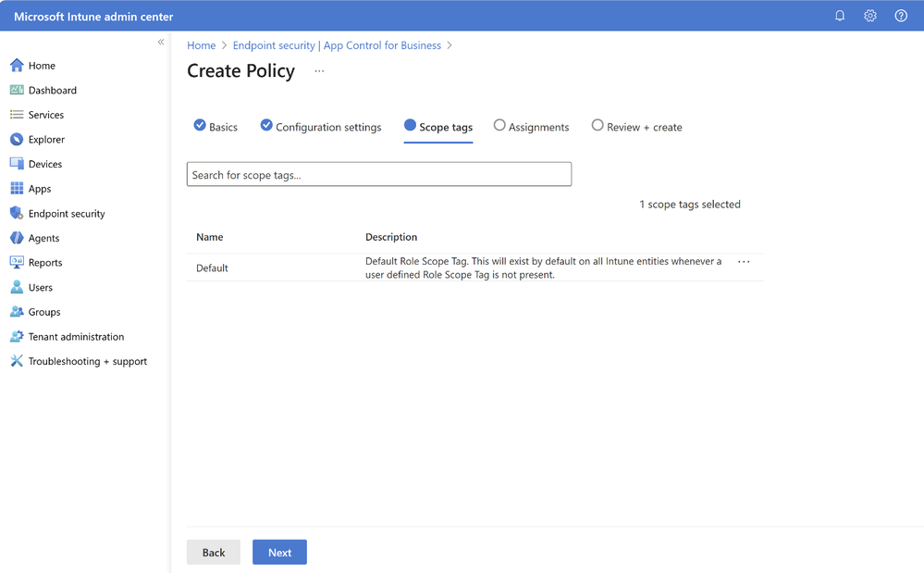Click the Tenant administration icon
Image resolution: width=924 pixels, height=573 pixels.
pyautogui.click(x=17, y=337)
